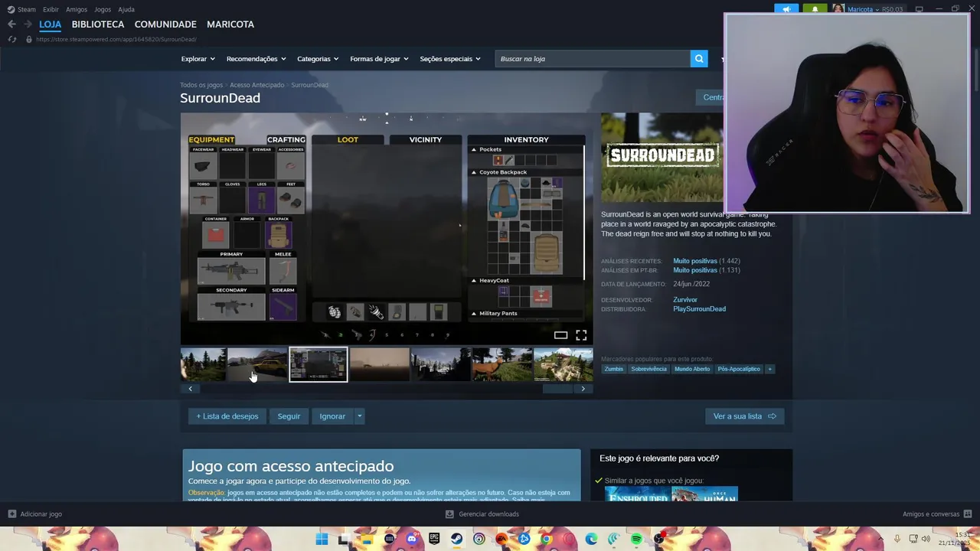The image size is (980, 551).
Task: Click the Seguir button
Action: click(x=289, y=416)
